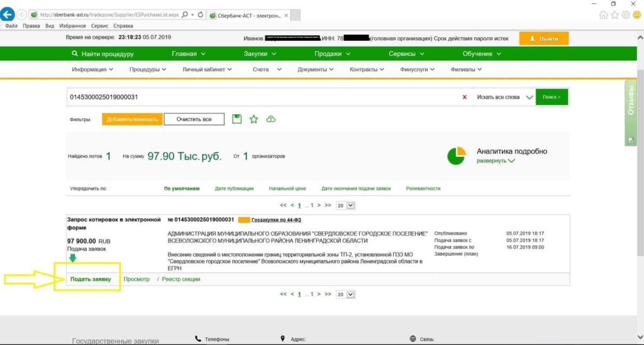Clear search text with red X
644x345 pixels.
465,97
